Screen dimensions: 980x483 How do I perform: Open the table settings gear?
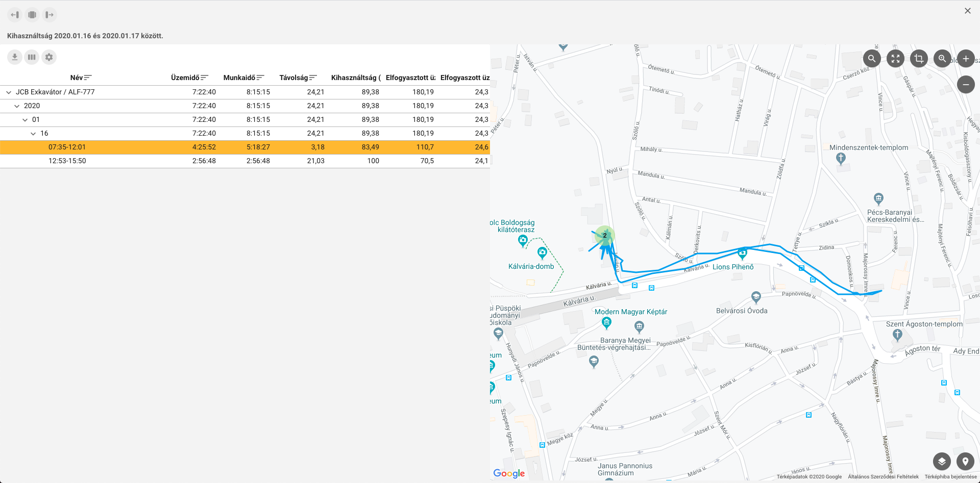pyautogui.click(x=49, y=57)
